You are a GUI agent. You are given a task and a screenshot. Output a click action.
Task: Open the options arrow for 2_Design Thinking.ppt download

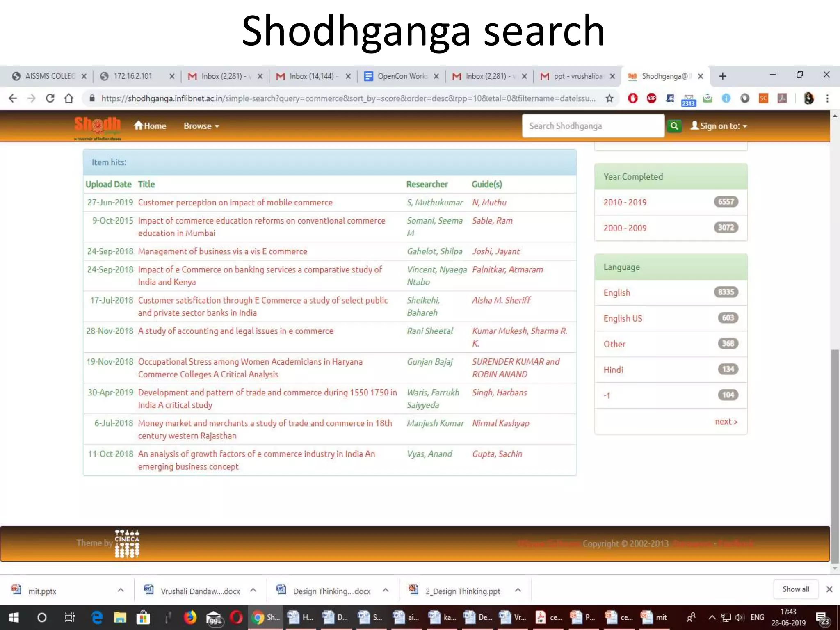coord(518,590)
